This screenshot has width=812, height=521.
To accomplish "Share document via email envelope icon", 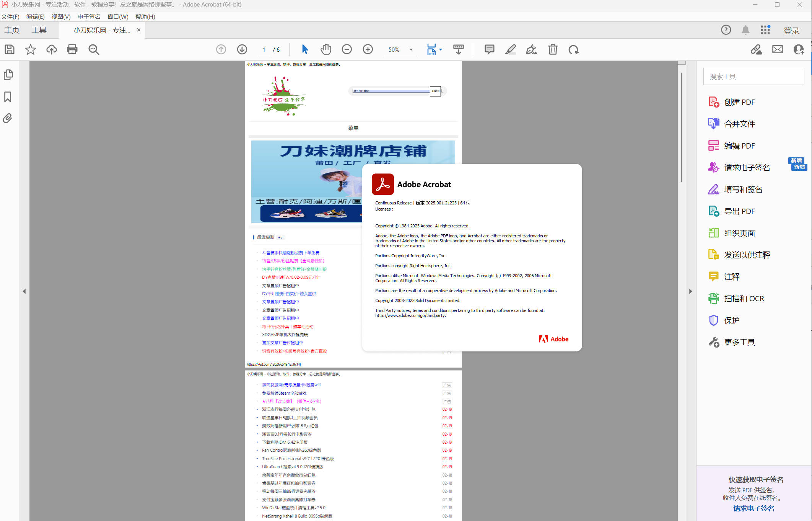I will coord(777,49).
